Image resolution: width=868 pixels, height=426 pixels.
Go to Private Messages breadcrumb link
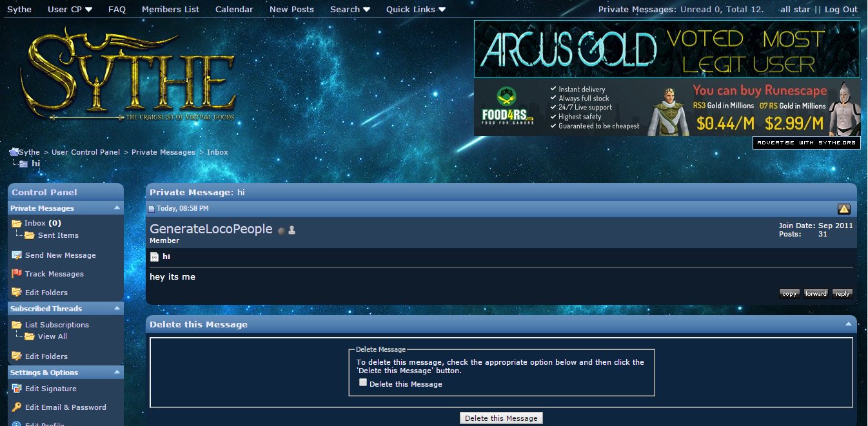tap(163, 152)
